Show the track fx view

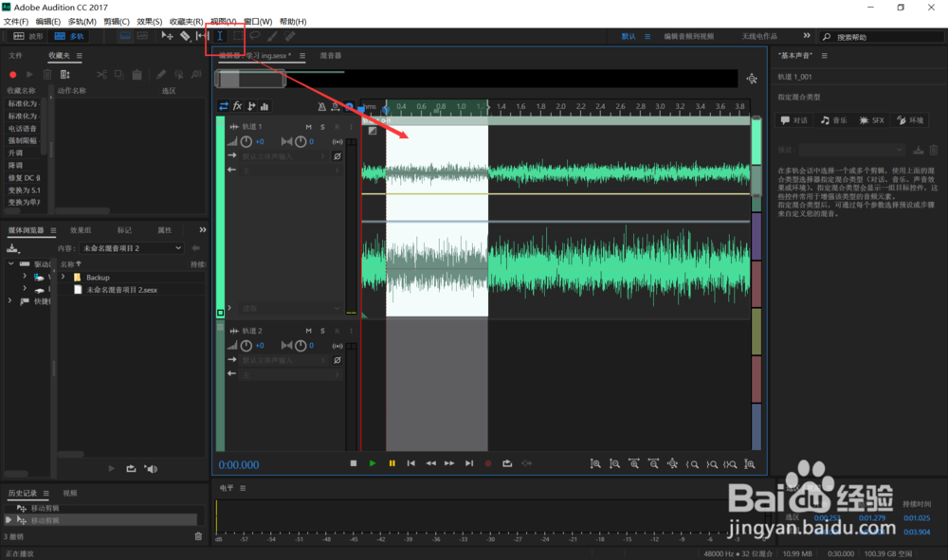(x=238, y=106)
